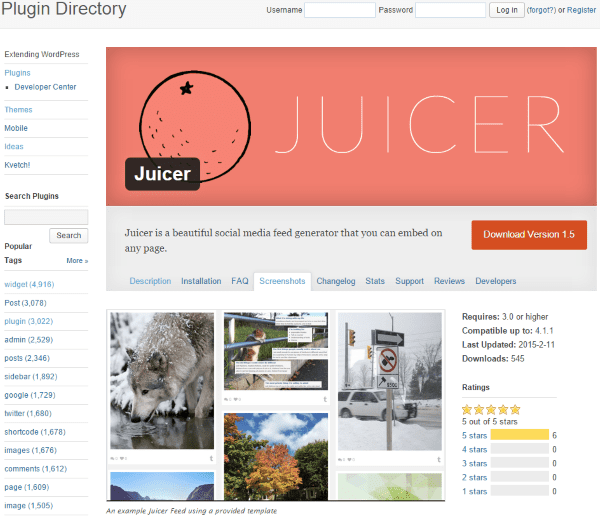Screen dimensions: 600x516
Task: Open the autumn trees screenshot thumbnail
Action: coord(276,456)
